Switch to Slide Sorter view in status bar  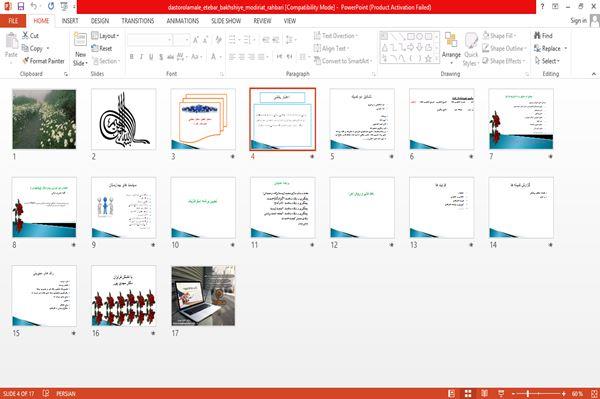[x=468, y=394]
